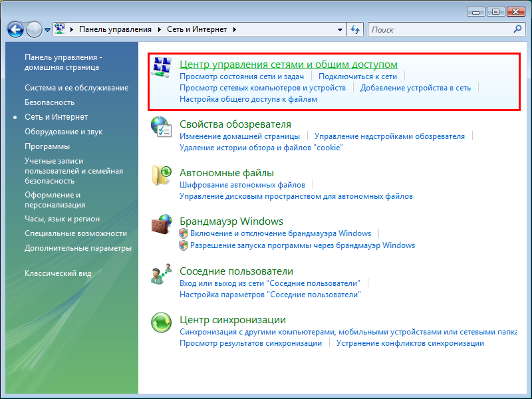Click Настройка общего доступа к файлам
This screenshot has height=399, width=532.
pyautogui.click(x=248, y=99)
